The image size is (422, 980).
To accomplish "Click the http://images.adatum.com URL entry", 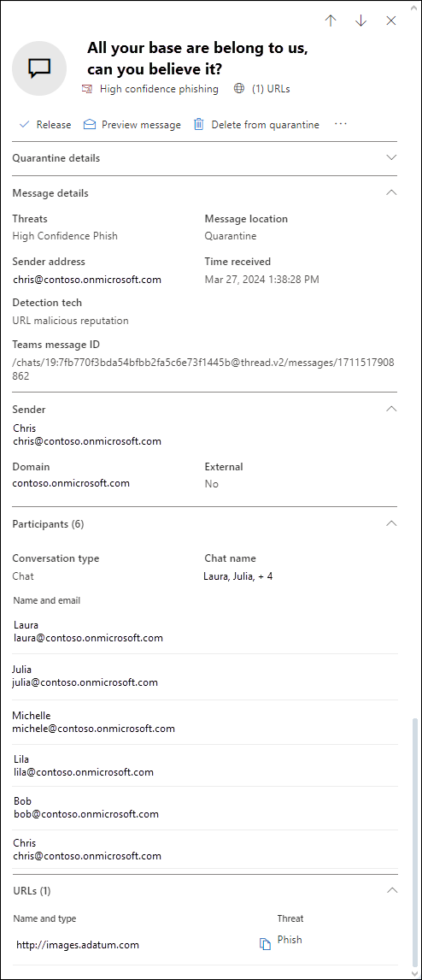I will click(78, 944).
